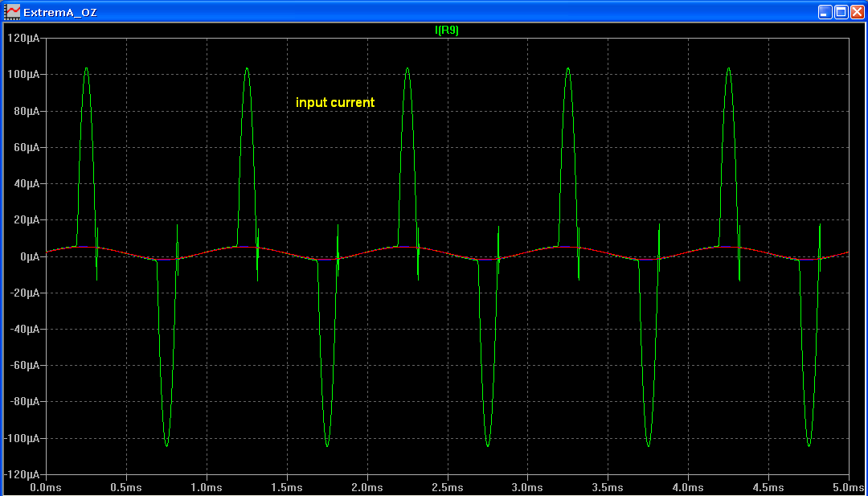Maximize the ExtremA_OZ plot window
This screenshot has height=496, width=868.
tap(841, 11)
